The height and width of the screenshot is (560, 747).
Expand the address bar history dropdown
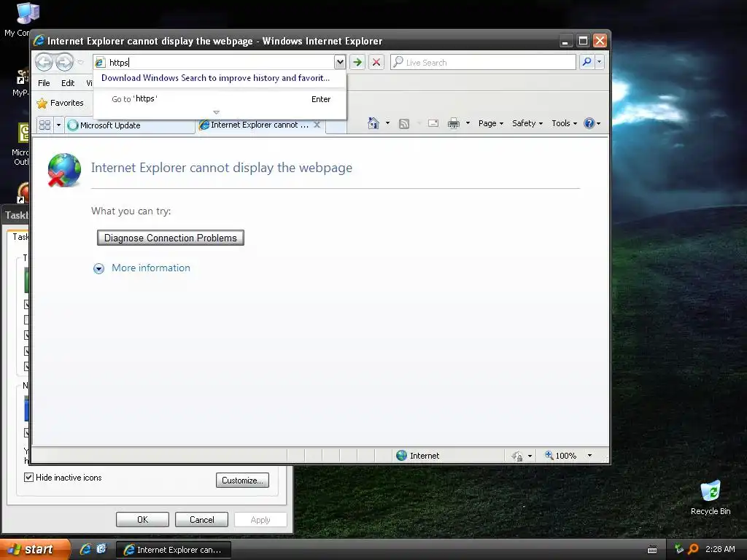point(340,63)
